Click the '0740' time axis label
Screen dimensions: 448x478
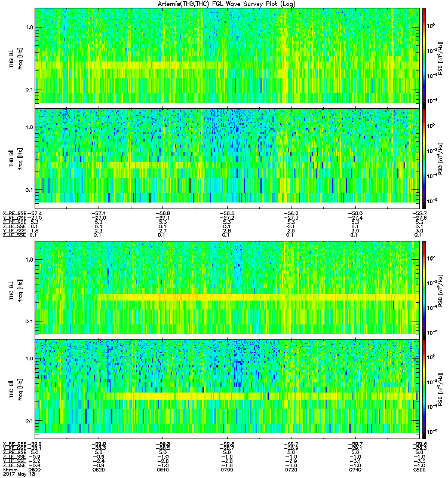(355, 470)
